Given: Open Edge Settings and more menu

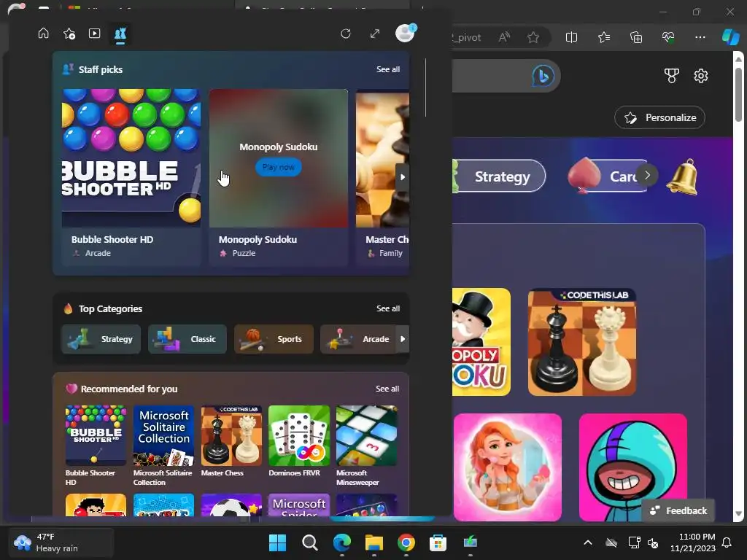Looking at the screenshot, I should click(x=700, y=37).
